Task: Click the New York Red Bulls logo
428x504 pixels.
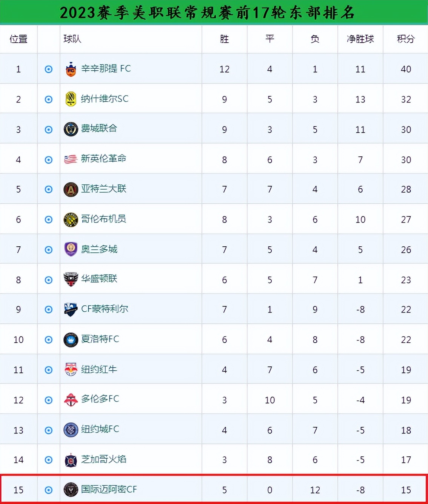Action: (71, 369)
